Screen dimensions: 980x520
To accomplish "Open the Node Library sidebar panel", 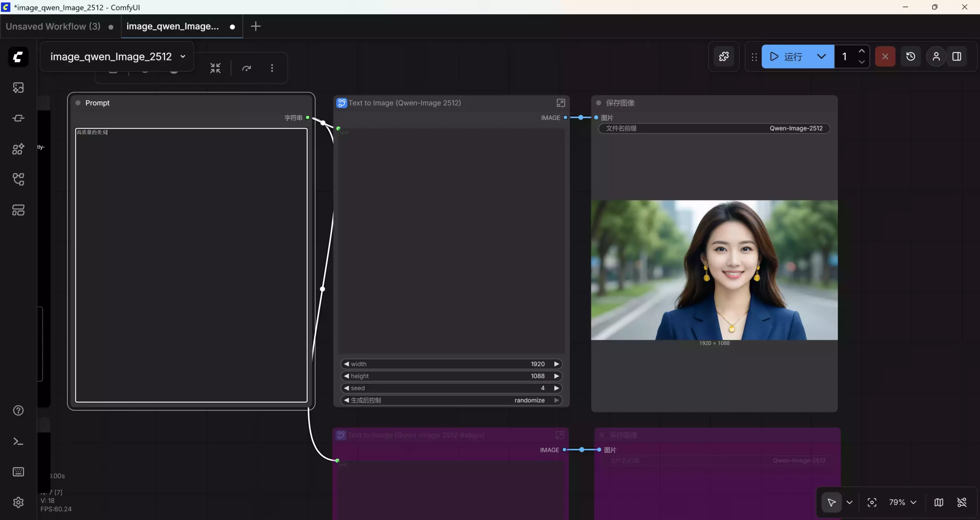I will pos(18,148).
